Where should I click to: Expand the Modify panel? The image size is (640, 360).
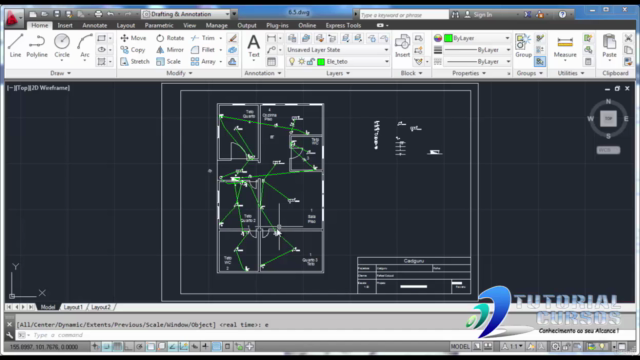(179, 73)
